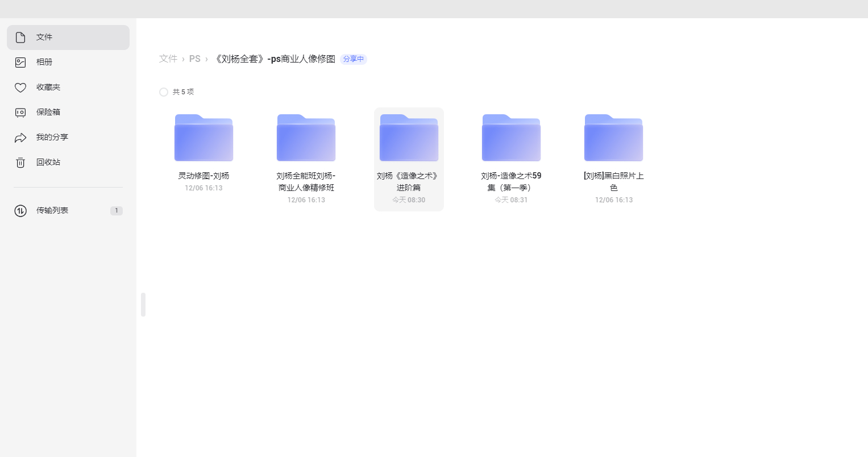Screen dimensions: 868x457
Task: Go to PS in the breadcrumb
Action: (195, 59)
